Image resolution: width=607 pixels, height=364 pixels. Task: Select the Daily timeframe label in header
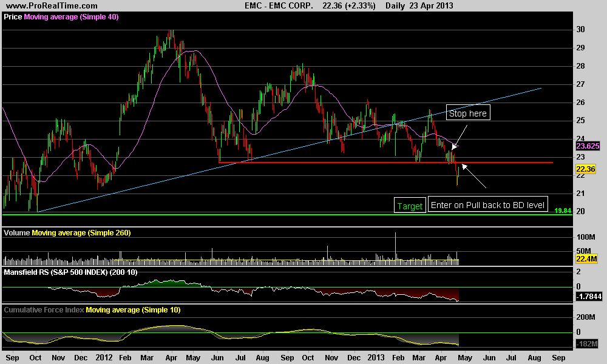click(x=395, y=6)
